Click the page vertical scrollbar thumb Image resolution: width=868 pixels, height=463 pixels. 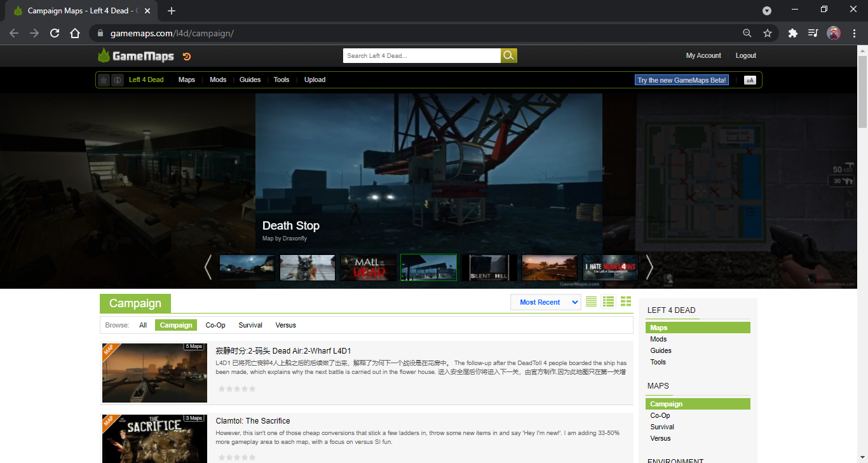point(862,92)
